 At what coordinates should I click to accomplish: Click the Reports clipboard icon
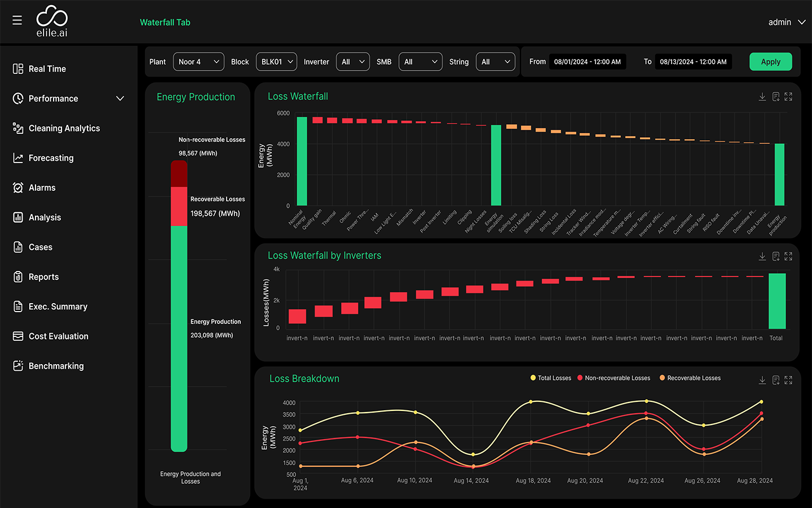(x=18, y=277)
